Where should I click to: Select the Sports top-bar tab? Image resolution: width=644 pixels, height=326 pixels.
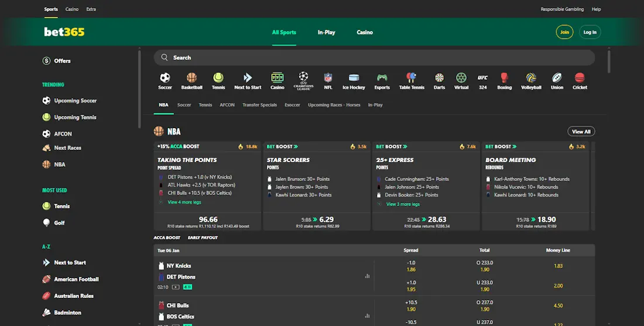point(51,9)
